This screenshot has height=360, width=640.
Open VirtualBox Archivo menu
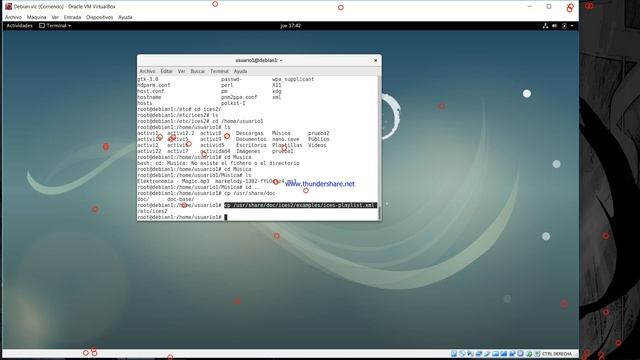click(13, 17)
